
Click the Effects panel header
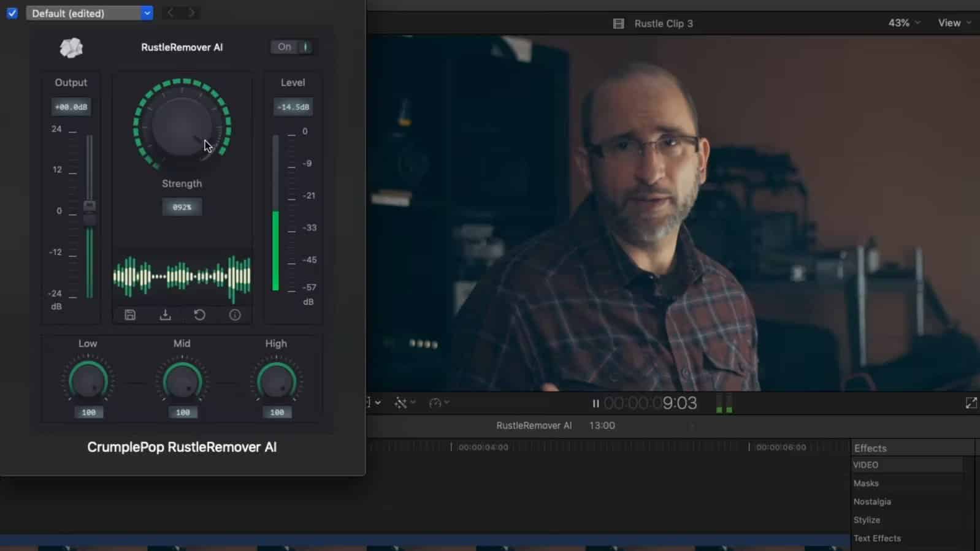coord(870,448)
